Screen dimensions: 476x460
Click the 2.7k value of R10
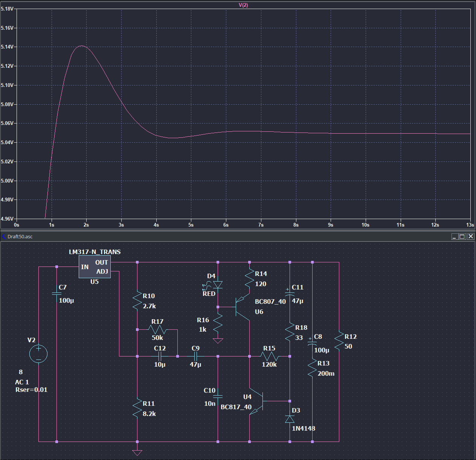tap(149, 306)
